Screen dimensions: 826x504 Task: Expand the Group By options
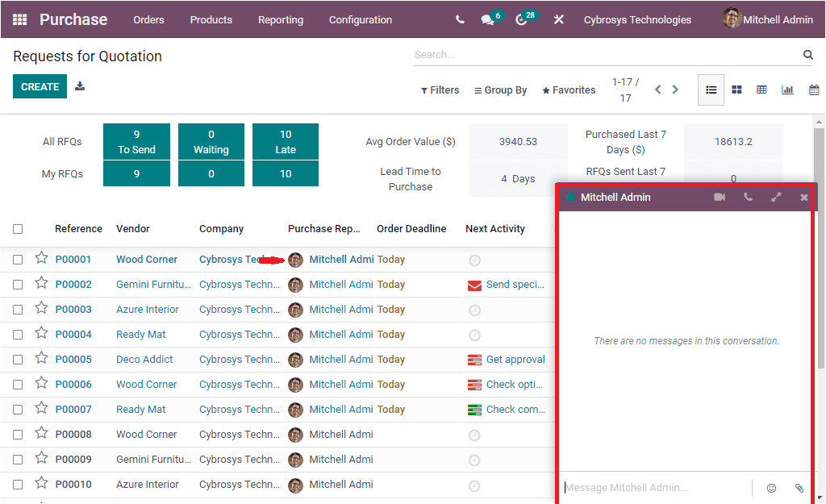point(500,90)
